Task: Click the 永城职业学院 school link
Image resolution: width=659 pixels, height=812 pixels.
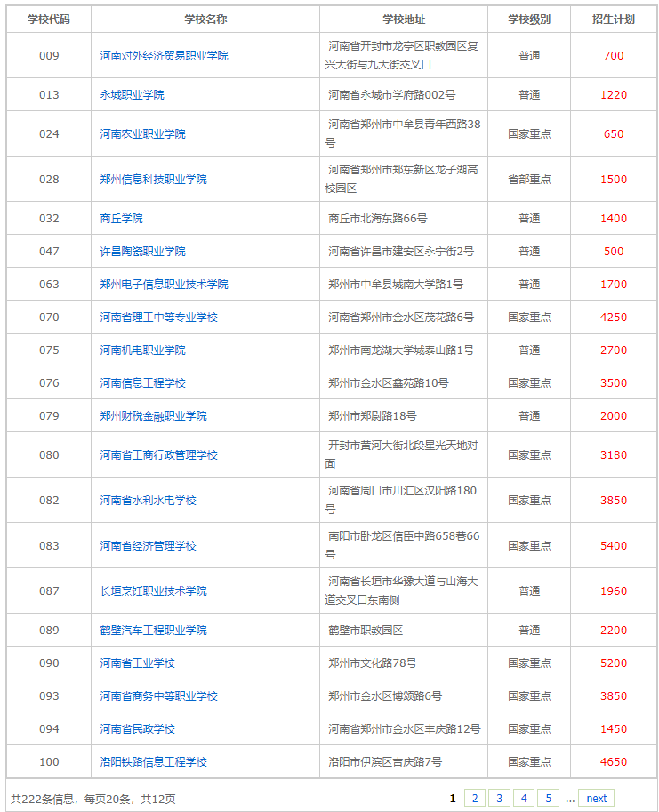Action: tap(132, 94)
